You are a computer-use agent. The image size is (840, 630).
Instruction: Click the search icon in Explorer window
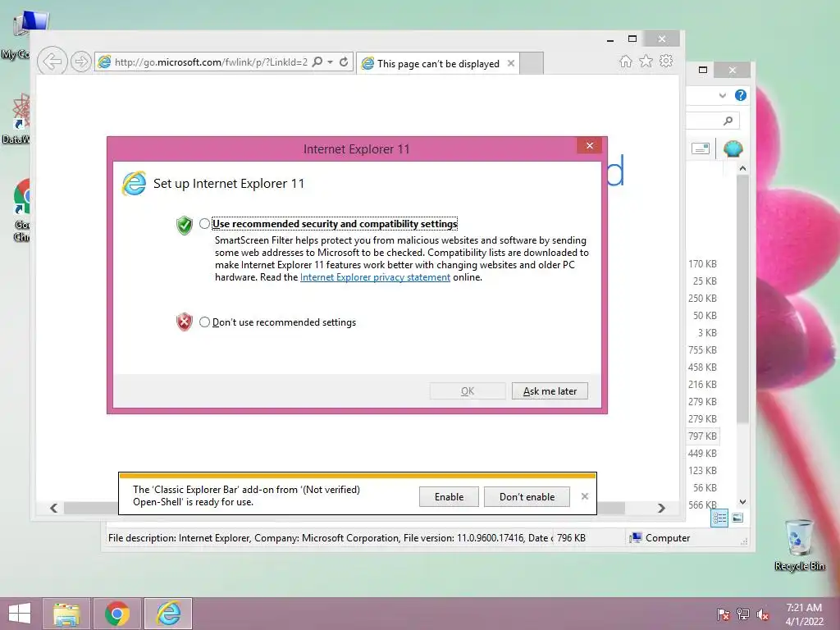point(728,121)
